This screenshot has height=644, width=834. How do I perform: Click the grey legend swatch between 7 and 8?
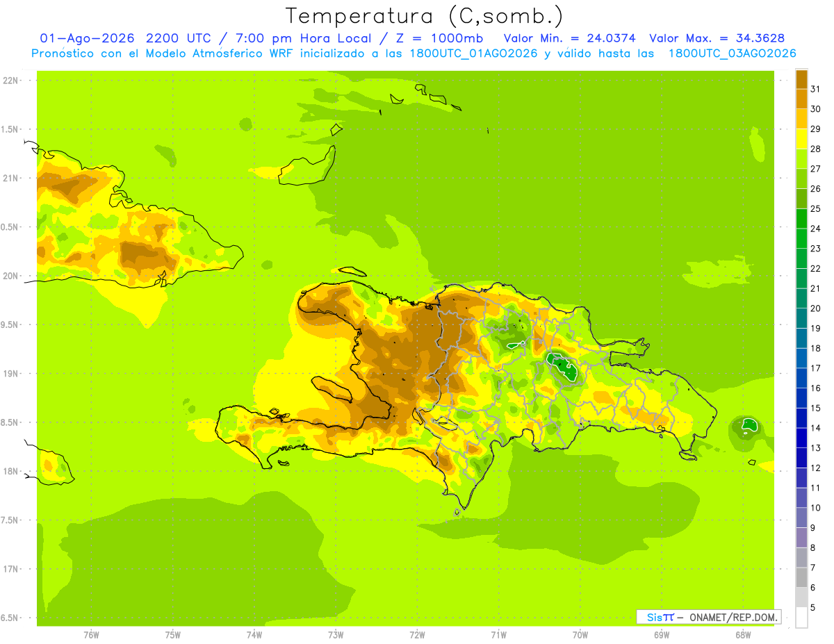click(801, 557)
